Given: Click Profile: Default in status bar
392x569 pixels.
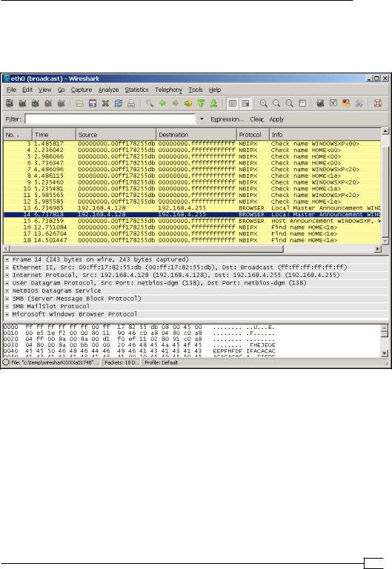Looking at the screenshot, I should point(161,362).
